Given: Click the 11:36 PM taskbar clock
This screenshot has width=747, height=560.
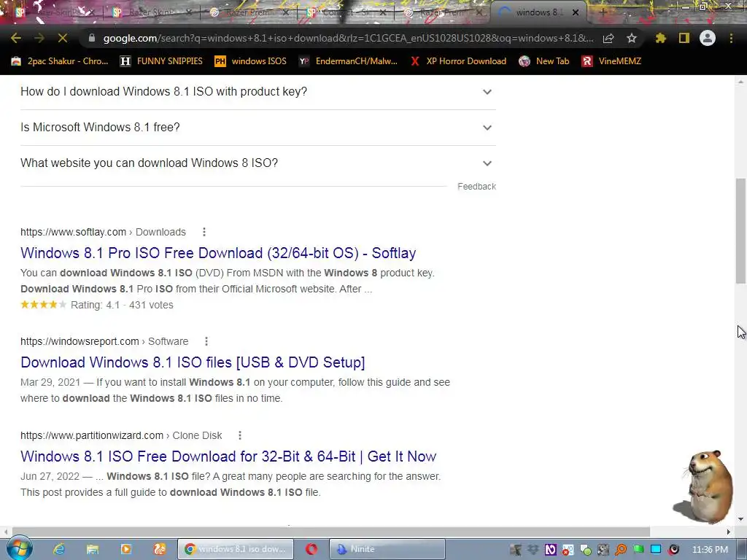Looking at the screenshot, I should 710,550.
